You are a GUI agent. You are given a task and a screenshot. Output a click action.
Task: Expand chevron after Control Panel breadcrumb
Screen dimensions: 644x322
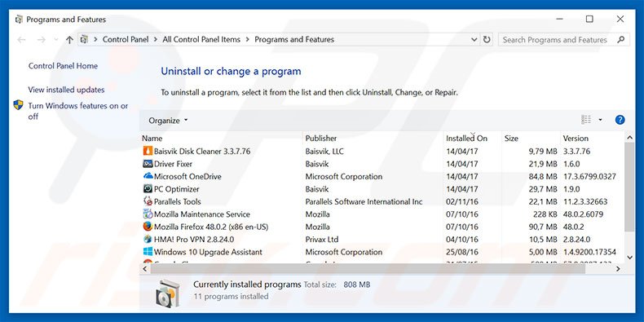pyautogui.click(x=156, y=40)
